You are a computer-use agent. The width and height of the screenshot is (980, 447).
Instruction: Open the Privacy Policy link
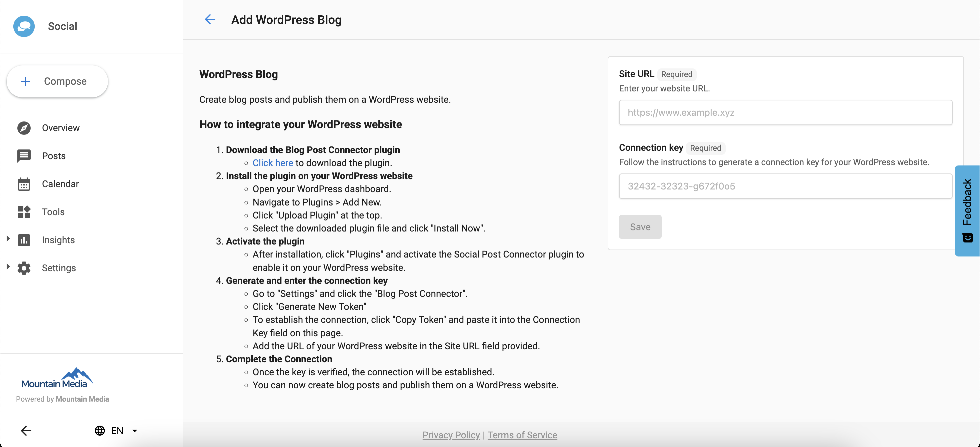tap(451, 435)
